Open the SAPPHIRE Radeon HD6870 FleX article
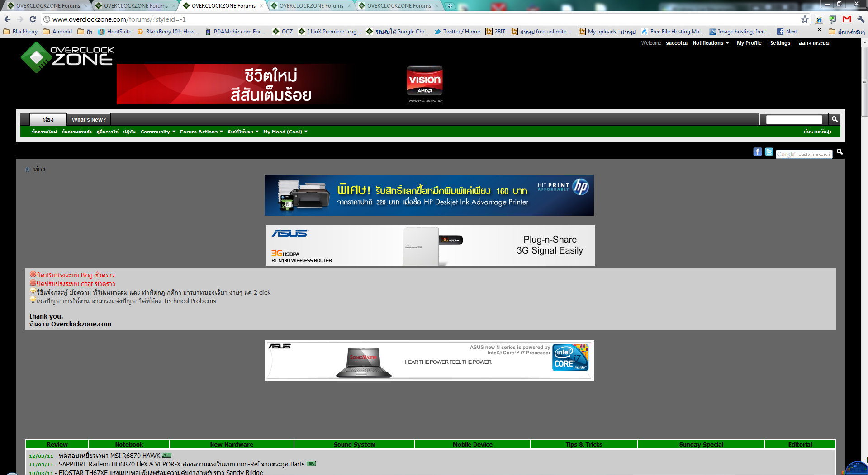The height and width of the screenshot is (475, 868). point(181,464)
